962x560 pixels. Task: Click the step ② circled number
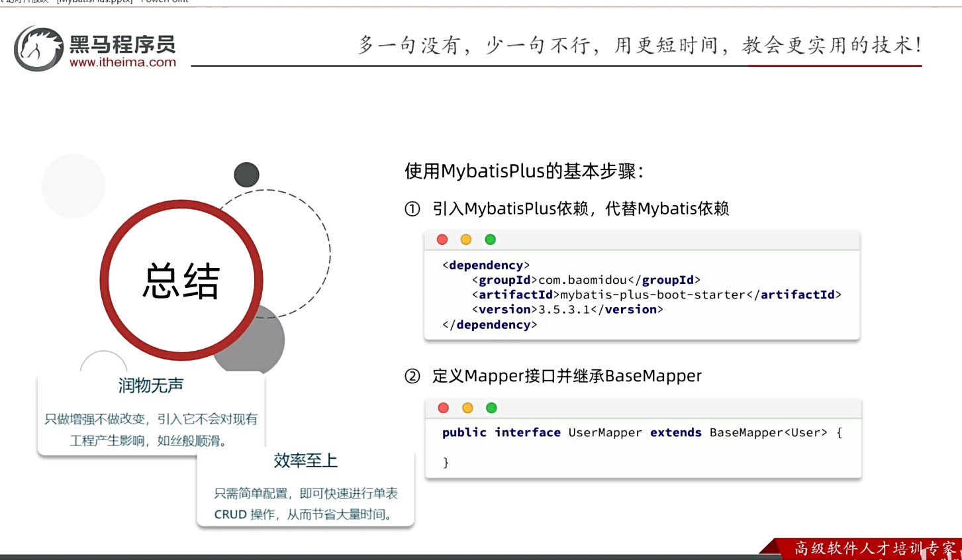(412, 377)
